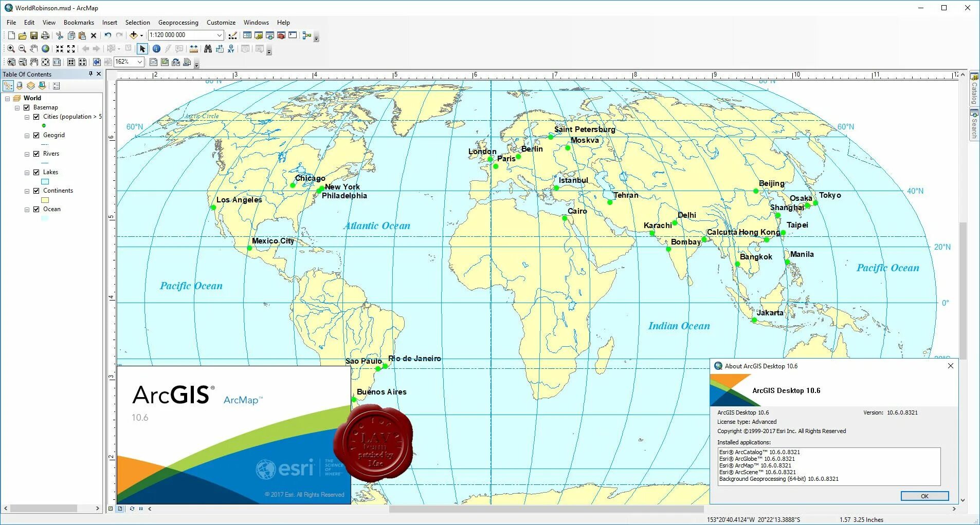Viewport: 980px width, 525px height.
Task: Click the layout Zoom Whole Page icon
Action: (x=45, y=62)
